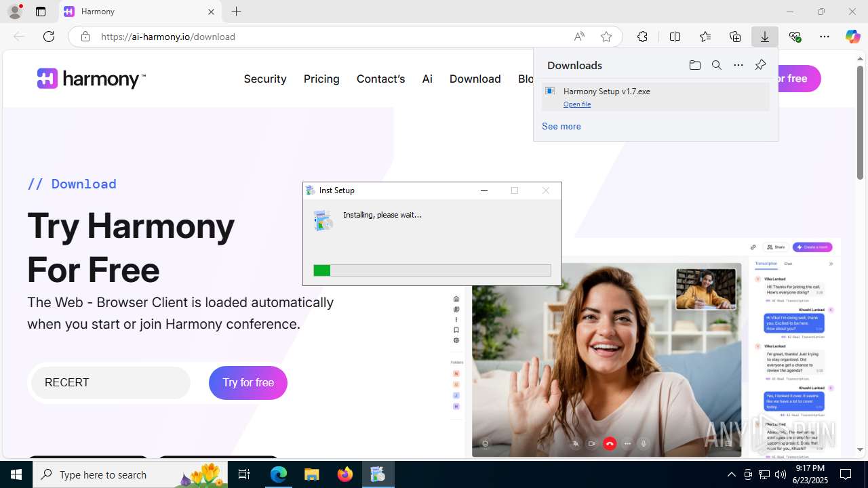Open the volume control tray icon

tap(780, 474)
